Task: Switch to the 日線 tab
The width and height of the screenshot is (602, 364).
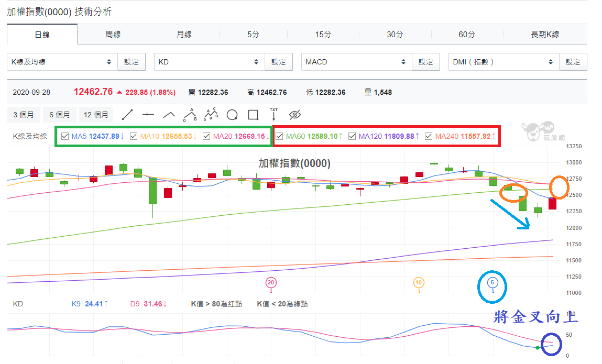Action: click(42, 35)
